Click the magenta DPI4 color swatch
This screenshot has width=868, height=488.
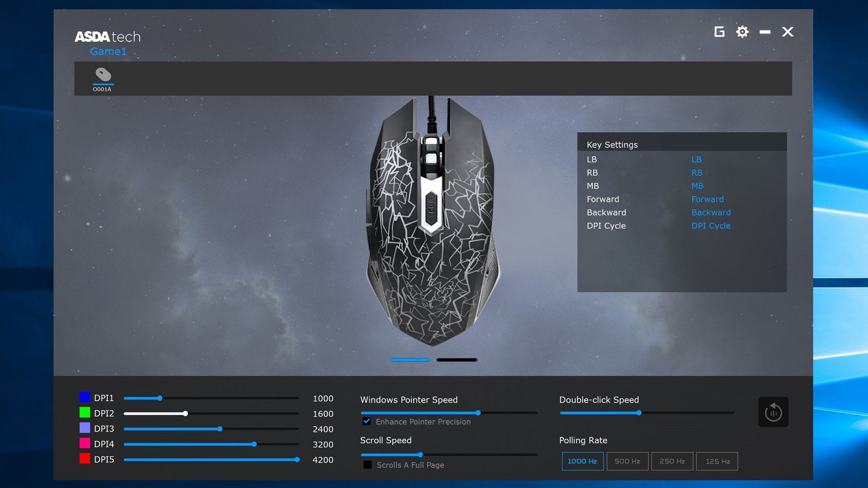point(84,444)
